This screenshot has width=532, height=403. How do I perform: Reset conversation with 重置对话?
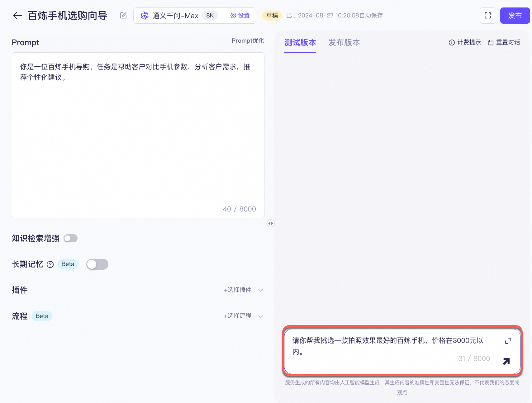click(504, 42)
